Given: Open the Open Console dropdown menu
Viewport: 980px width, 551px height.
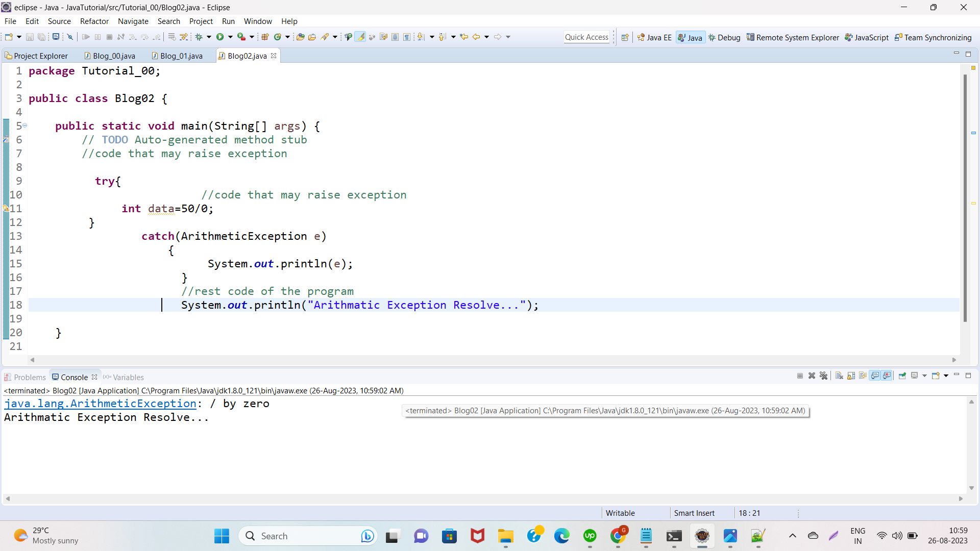Looking at the screenshot, I should pos(946,375).
